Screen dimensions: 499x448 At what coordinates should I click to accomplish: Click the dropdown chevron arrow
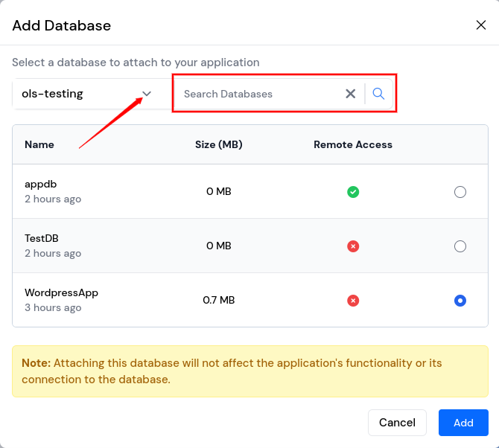[x=147, y=94]
